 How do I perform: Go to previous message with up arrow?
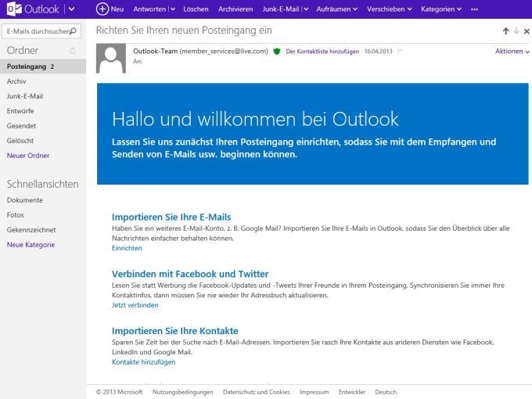tap(505, 31)
